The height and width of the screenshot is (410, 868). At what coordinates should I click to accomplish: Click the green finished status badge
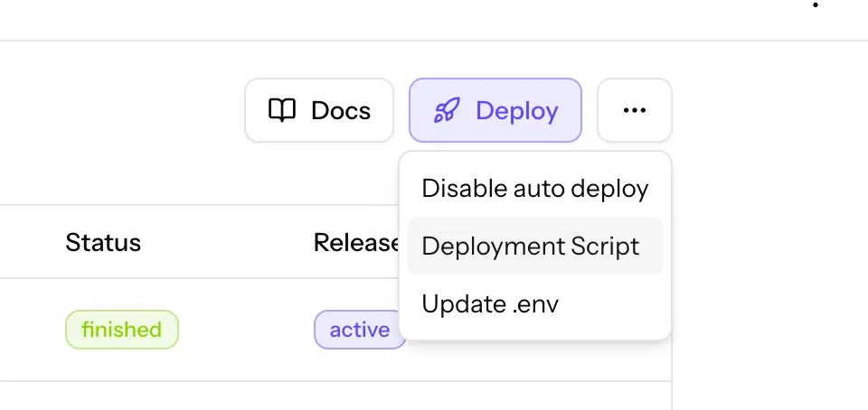tap(121, 330)
